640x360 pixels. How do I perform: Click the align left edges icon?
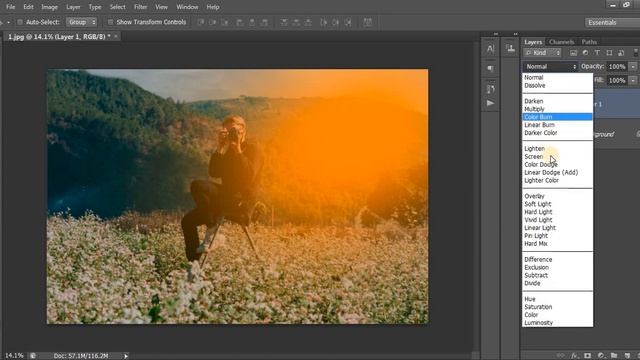[240, 22]
